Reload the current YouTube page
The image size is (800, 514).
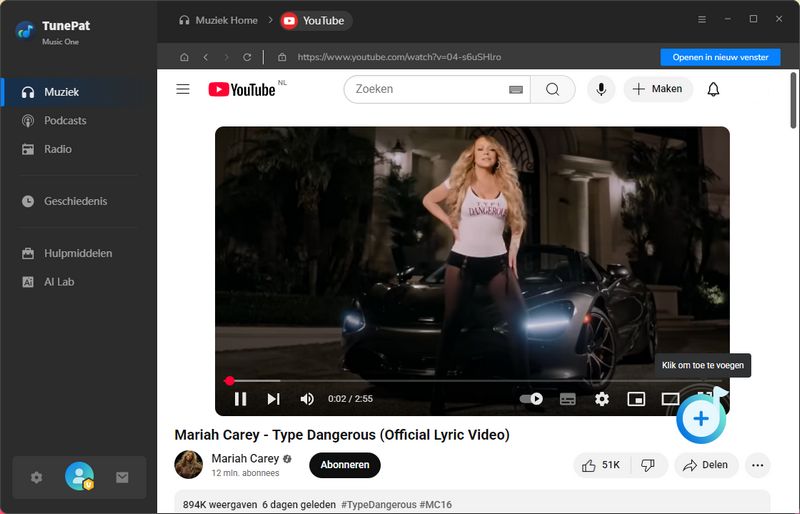tap(247, 57)
